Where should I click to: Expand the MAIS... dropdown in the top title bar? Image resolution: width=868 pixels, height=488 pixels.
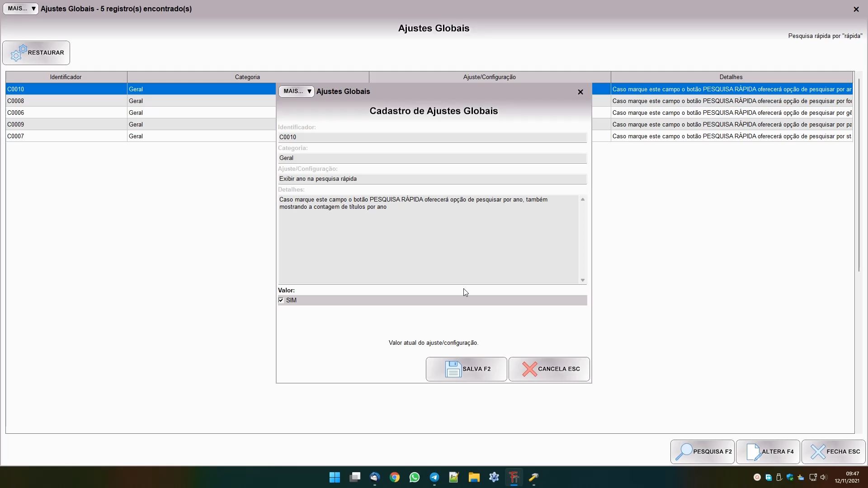coord(21,9)
